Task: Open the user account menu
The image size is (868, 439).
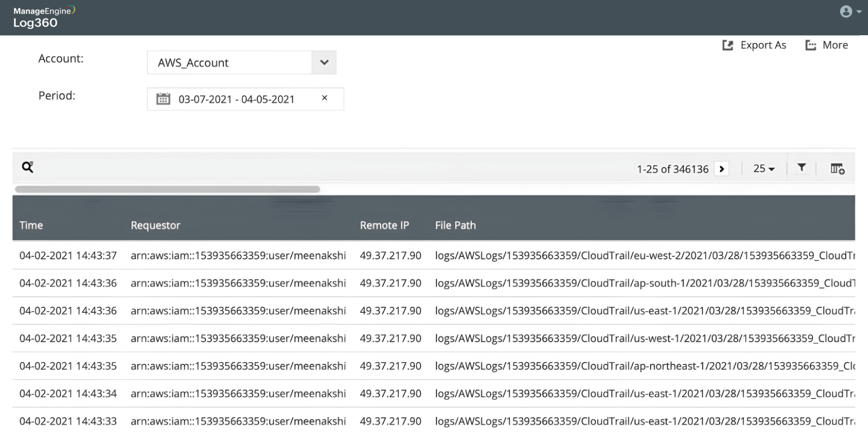Action: (x=850, y=12)
